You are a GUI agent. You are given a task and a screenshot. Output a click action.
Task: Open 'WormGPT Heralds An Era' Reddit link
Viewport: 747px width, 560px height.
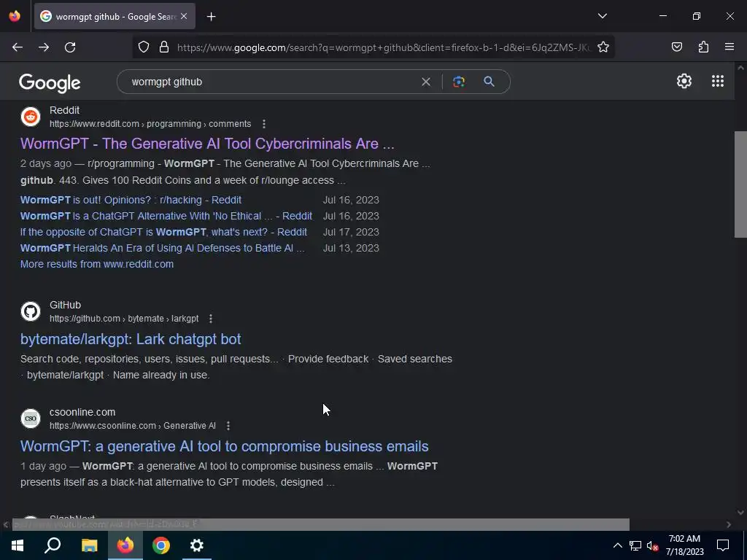point(163,248)
